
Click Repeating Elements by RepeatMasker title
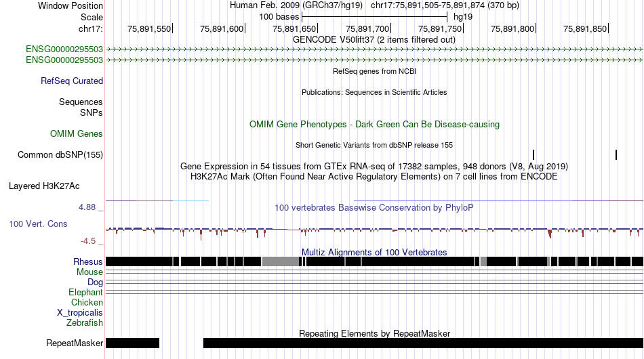click(x=375, y=333)
